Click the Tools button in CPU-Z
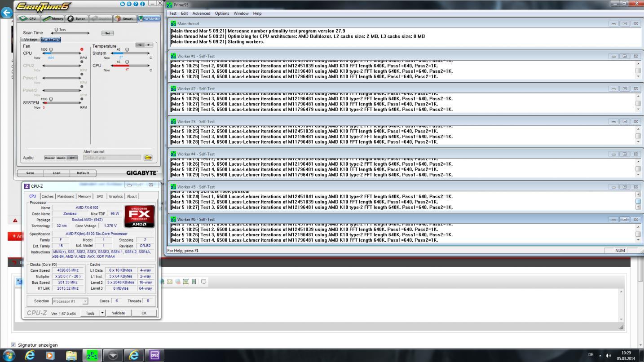The height and width of the screenshot is (362, 644). pos(90,313)
